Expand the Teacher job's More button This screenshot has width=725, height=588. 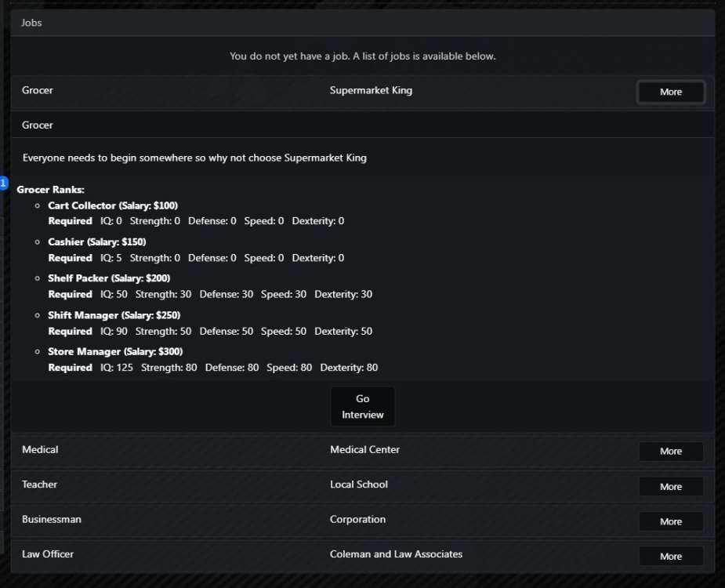pyautogui.click(x=671, y=487)
